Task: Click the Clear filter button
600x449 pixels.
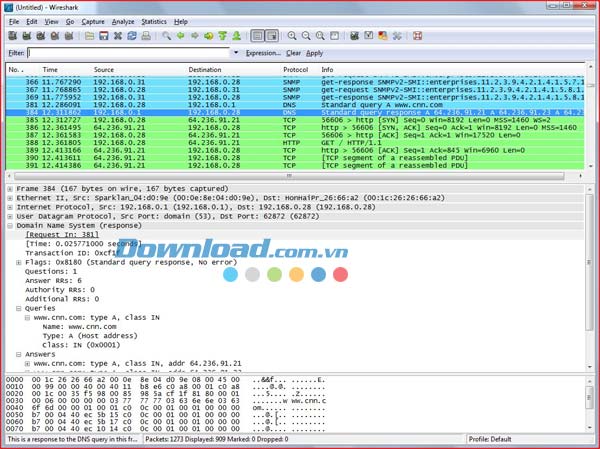Action: pos(293,53)
